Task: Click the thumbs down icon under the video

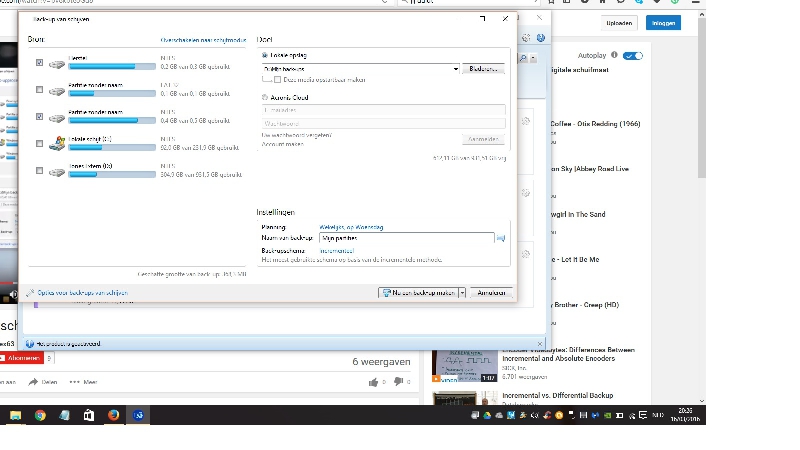Action: pyautogui.click(x=398, y=382)
